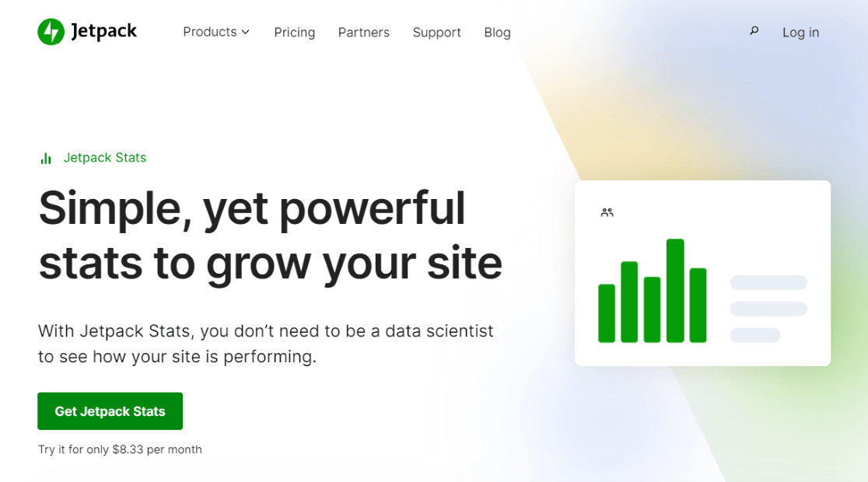Click the green Jetpack Stats label text

(x=105, y=158)
